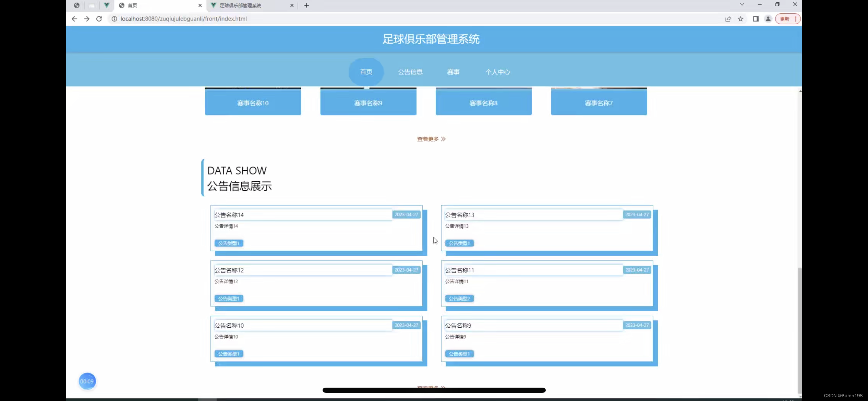Reload the page with the refresh icon
The height and width of the screenshot is (401, 868).
click(99, 19)
